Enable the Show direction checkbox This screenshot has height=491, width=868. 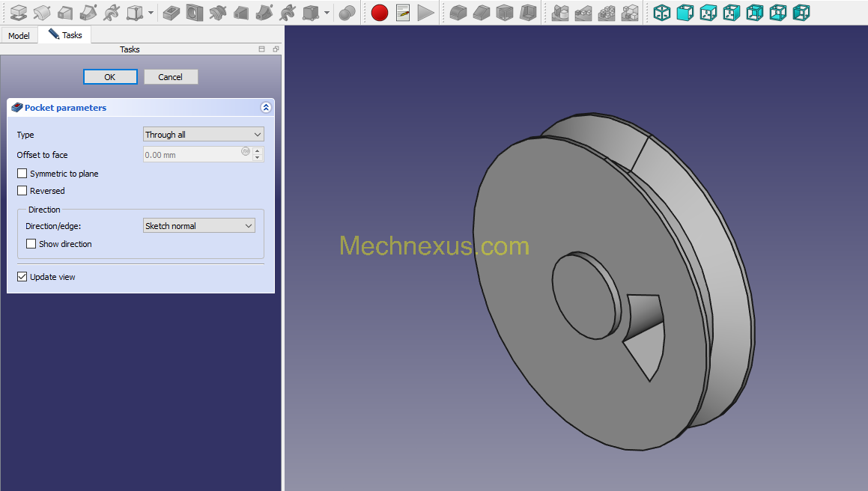[x=31, y=243]
